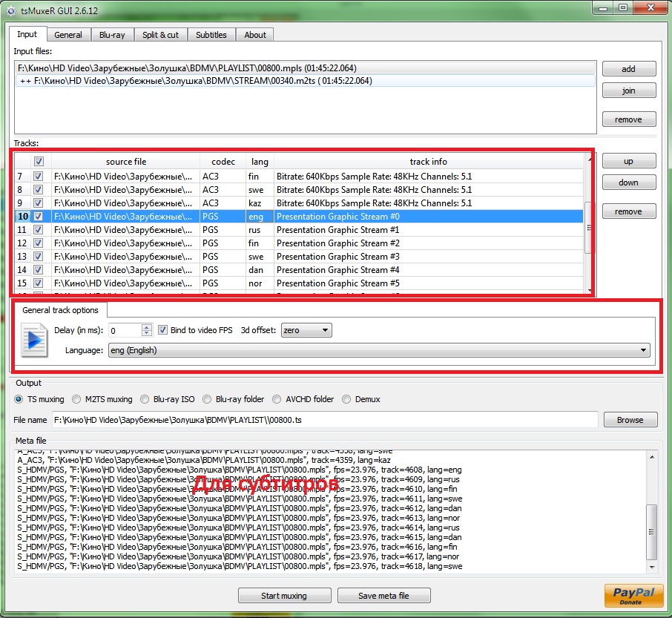Click meta line with track=4359, lang=kaz
Screen dimensions: 672x618
point(204,460)
